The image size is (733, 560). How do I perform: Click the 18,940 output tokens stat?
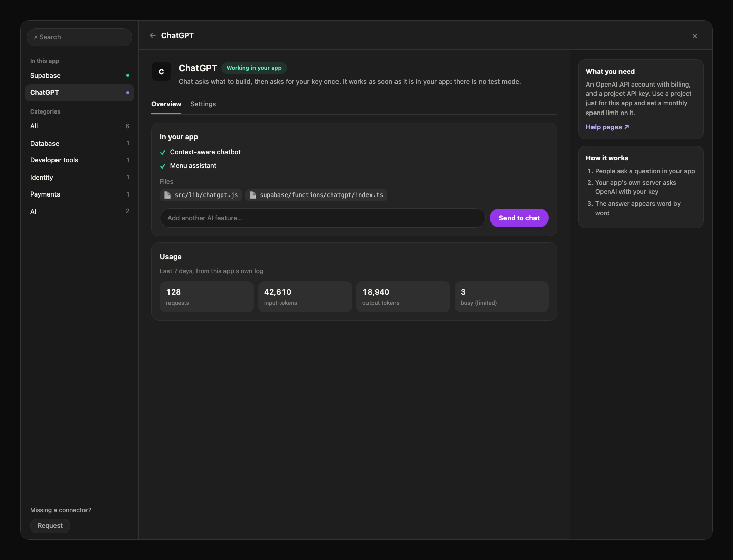pyautogui.click(x=403, y=296)
